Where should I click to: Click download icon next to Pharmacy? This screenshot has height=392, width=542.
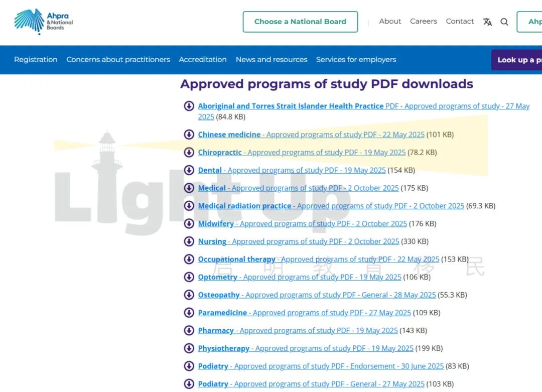coord(189,330)
